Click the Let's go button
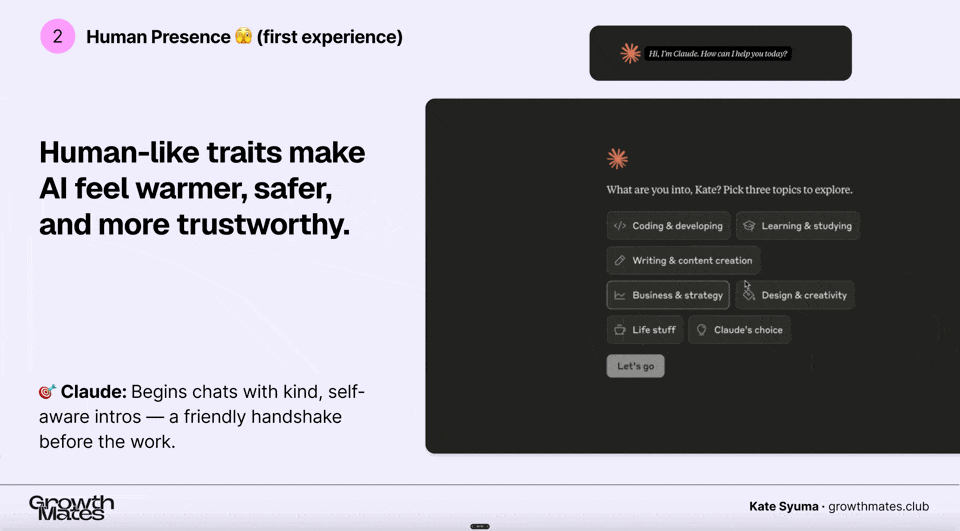 [x=636, y=366]
